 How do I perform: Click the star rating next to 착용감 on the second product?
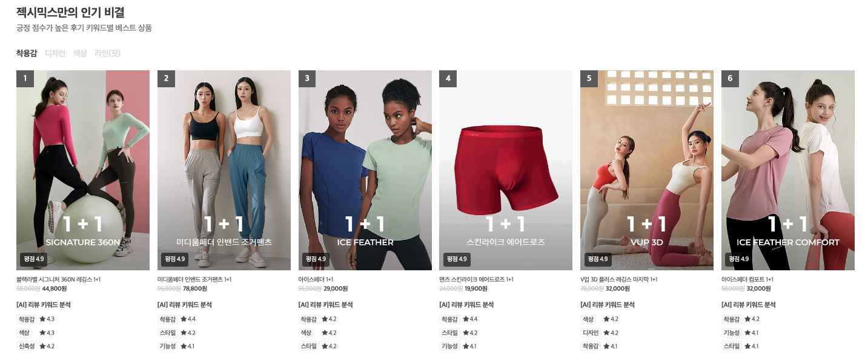coord(188,319)
